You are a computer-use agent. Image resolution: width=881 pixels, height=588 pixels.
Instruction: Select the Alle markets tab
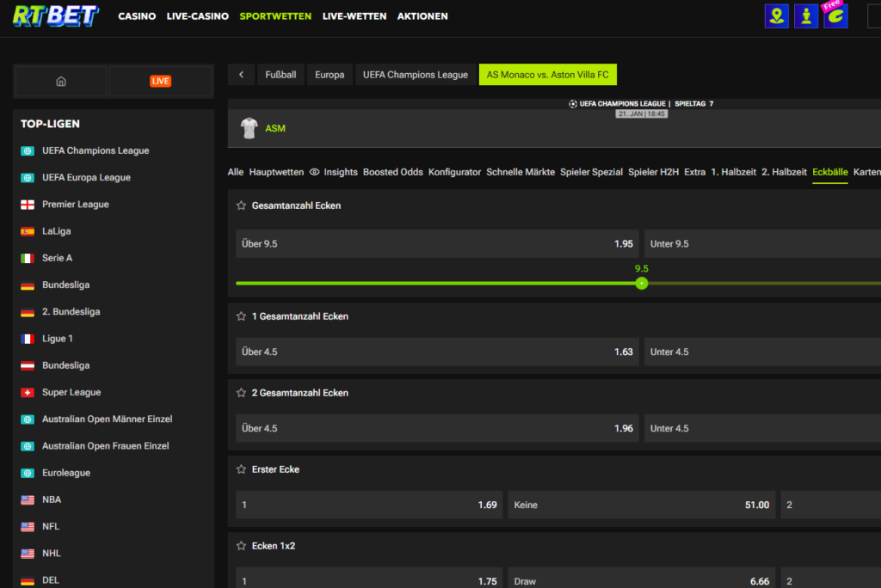pyautogui.click(x=236, y=172)
